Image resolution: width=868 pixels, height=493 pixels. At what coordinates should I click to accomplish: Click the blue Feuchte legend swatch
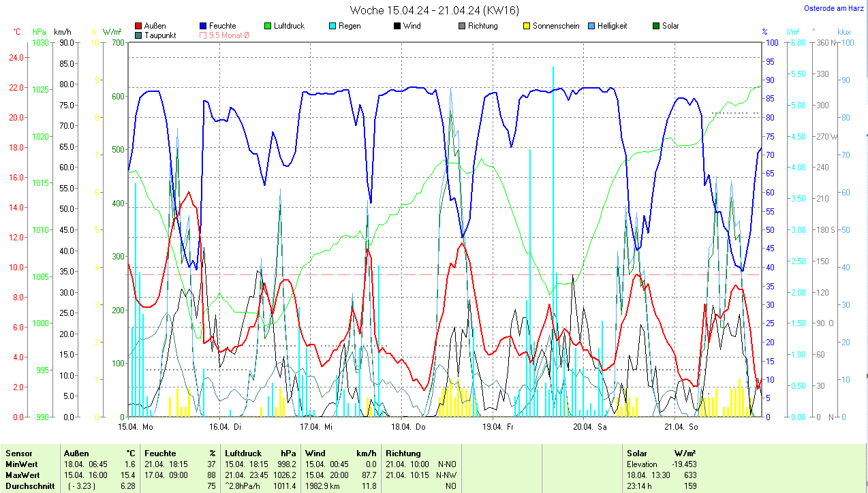[x=203, y=26]
